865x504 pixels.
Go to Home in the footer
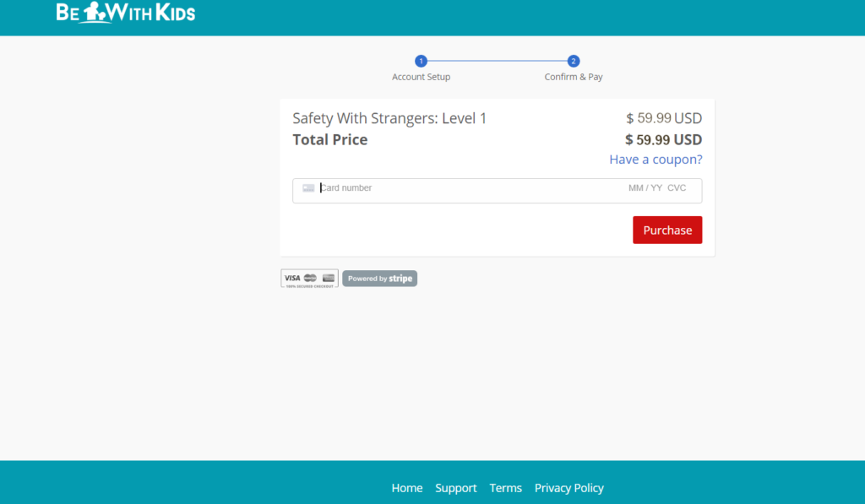406,488
